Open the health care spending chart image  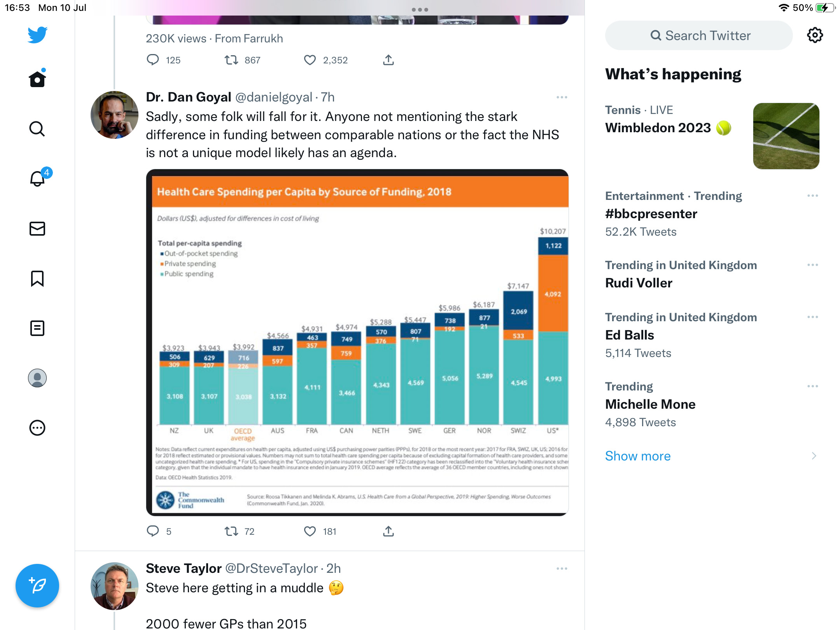(x=357, y=343)
